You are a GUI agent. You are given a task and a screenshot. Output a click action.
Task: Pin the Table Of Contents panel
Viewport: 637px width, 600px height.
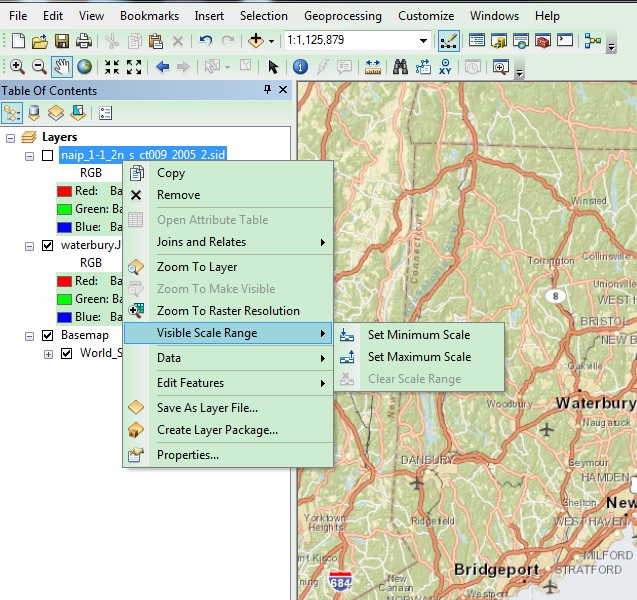click(267, 89)
